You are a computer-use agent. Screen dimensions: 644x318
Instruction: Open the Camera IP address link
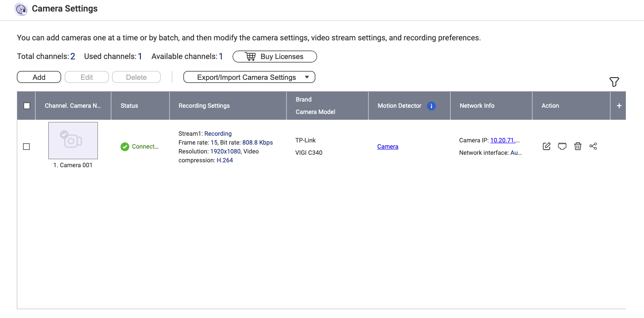click(504, 141)
